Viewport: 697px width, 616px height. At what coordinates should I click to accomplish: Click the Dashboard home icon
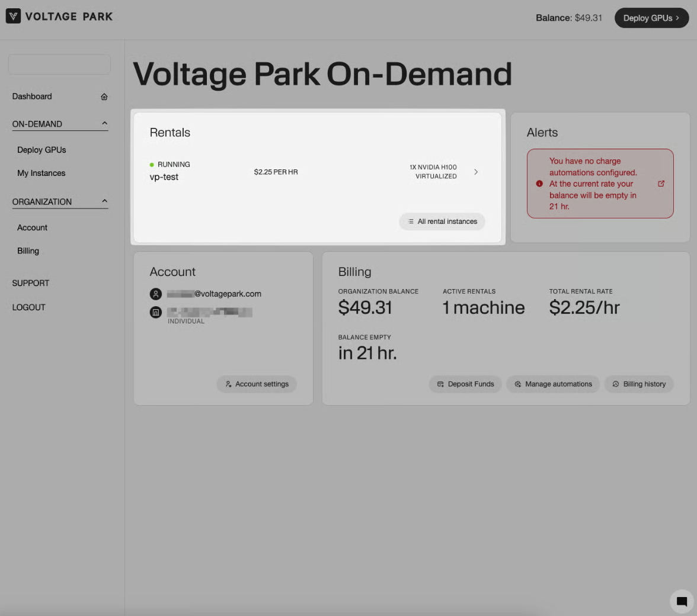click(104, 97)
